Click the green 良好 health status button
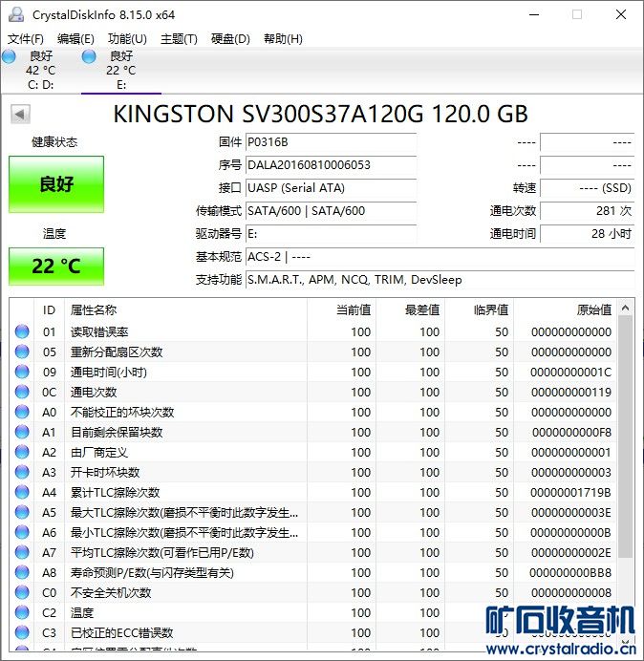Image resolution: width=644 pixels, height=661 pixels. tap(56, 184)
